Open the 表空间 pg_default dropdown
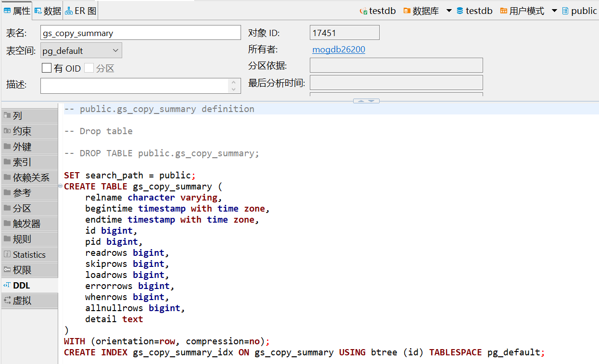599x364 pixels. (x=115, y=50)
